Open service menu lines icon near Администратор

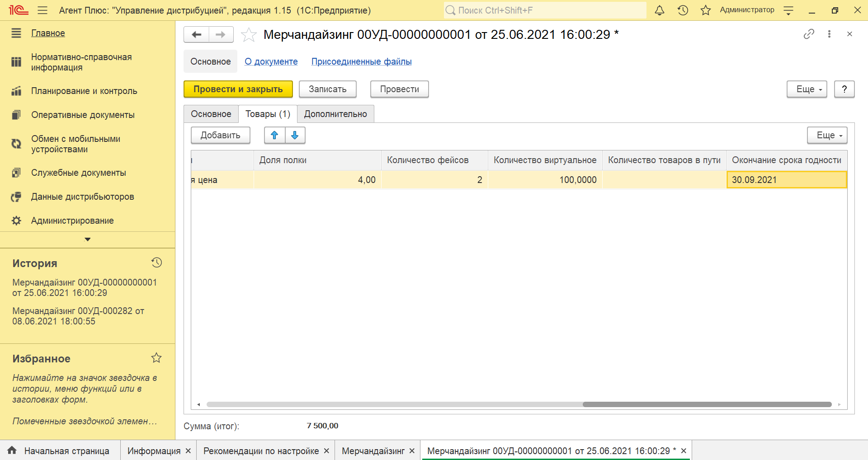click(788, 10)
